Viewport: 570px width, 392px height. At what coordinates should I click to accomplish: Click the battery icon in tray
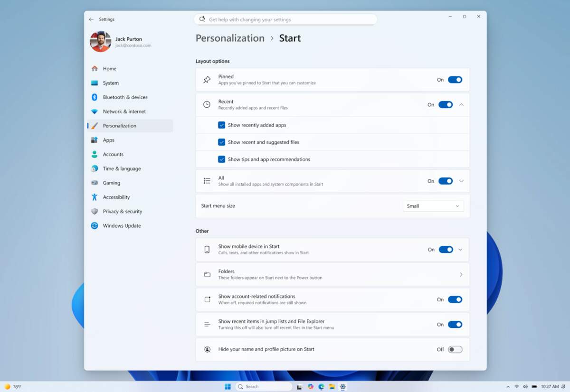(x=534, y=387)
